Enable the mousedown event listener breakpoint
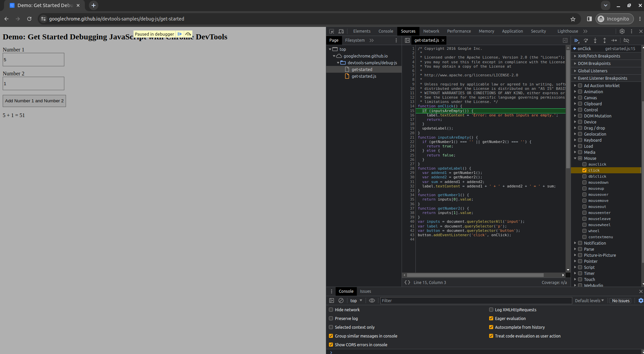Image resolution: width=644 pixels, height=354 pixels. click(585, 182)
